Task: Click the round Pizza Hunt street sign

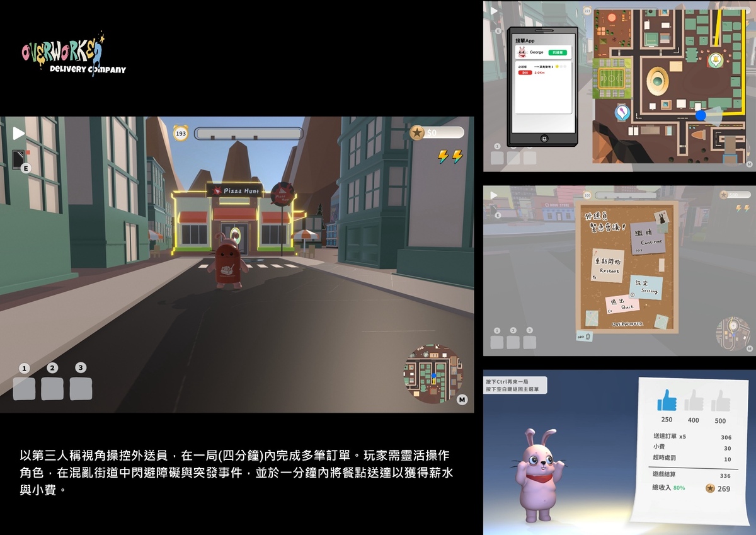Action: [282, 193]
